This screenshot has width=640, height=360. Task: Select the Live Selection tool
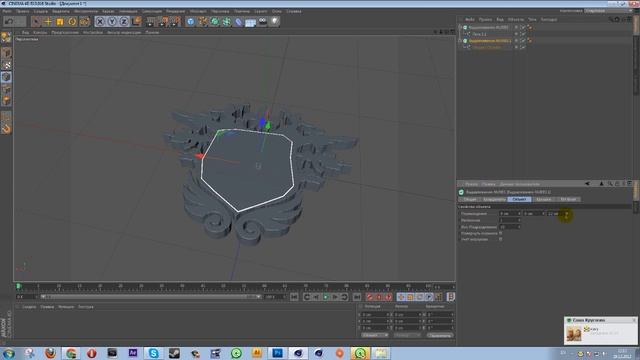point(36,21)
